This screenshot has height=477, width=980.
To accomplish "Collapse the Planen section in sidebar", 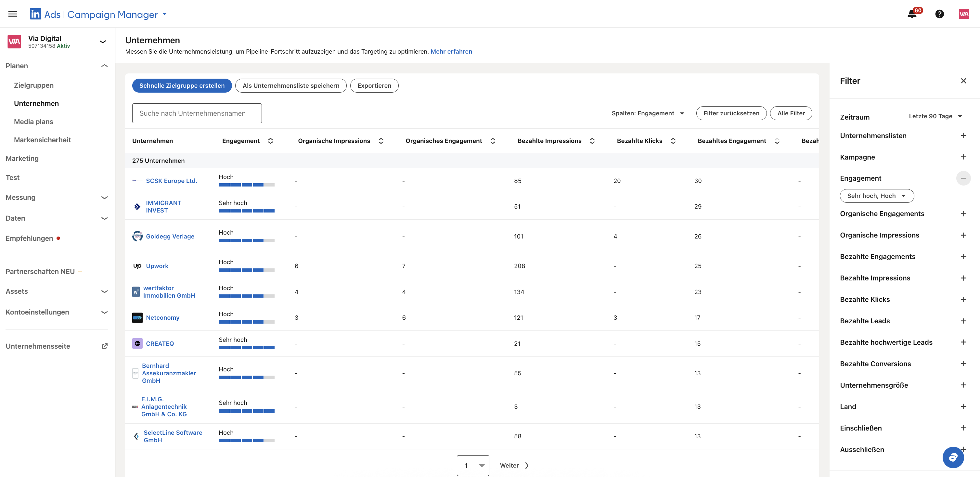I will coord(104,66).
